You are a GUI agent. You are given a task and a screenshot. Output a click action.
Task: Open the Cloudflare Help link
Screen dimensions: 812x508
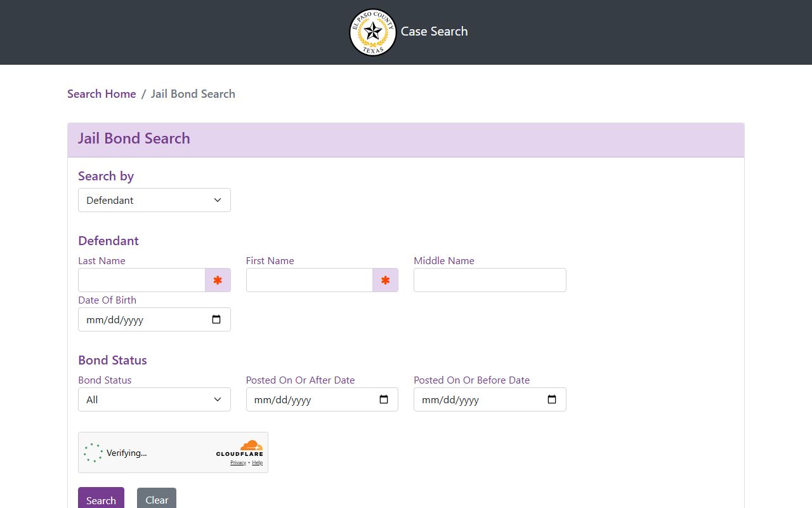[x=257, y=462]
